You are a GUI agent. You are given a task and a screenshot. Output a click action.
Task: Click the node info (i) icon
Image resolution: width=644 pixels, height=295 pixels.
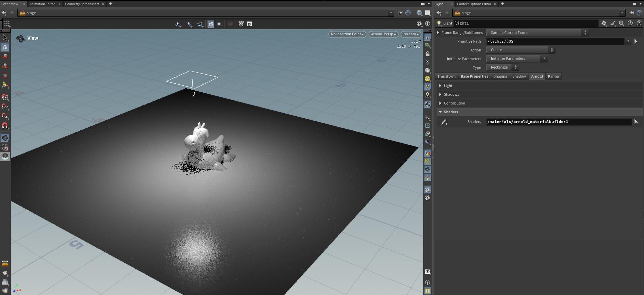pos(630,23)
